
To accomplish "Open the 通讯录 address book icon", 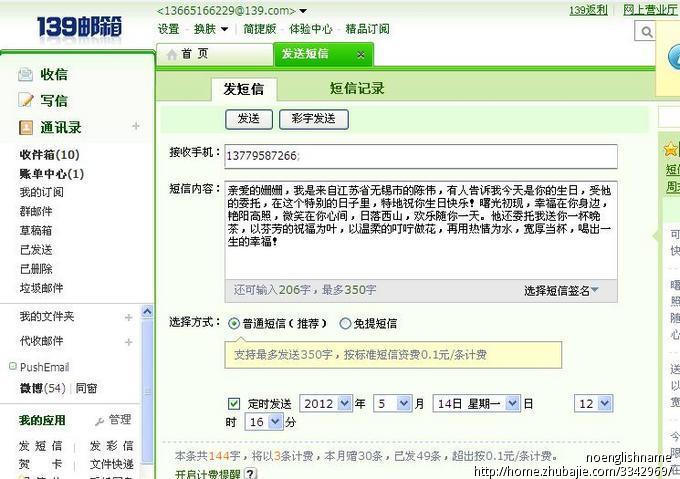I will 26,127.
